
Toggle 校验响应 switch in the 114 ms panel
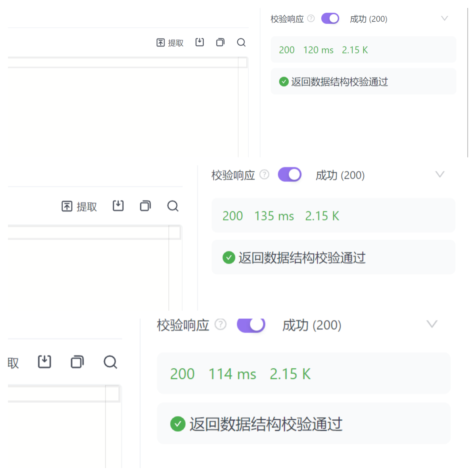pyautogui.click(x=251, y=325)
